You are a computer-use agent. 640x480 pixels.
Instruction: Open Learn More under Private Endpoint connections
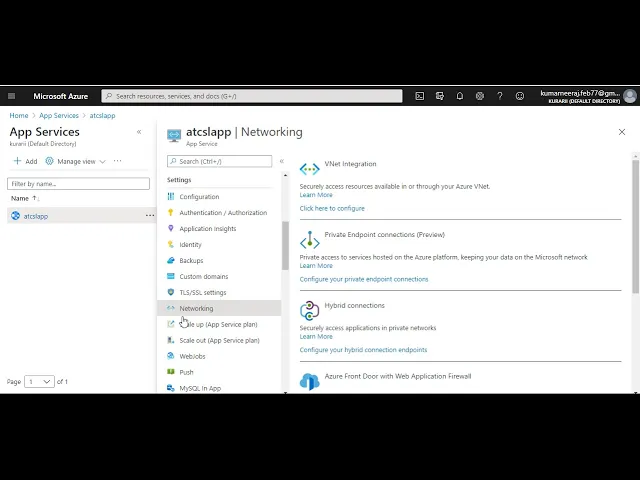coord(316,266)
